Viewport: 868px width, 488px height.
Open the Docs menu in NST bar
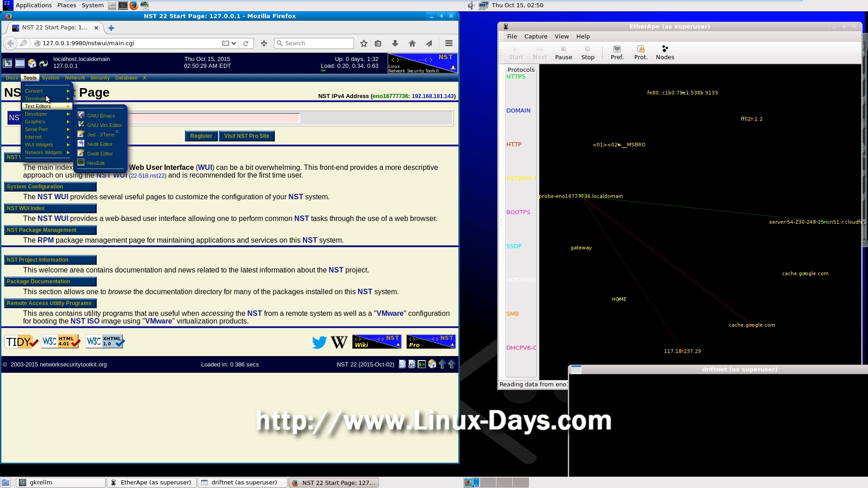click(x=12, y=78)
